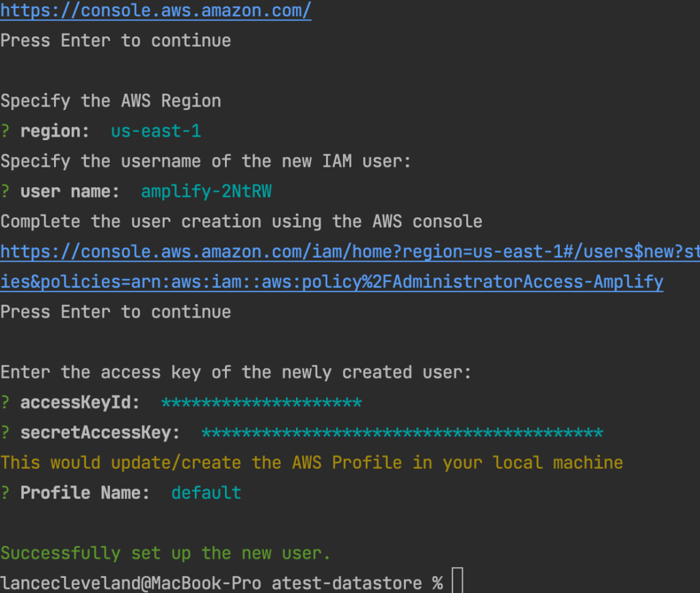Click the 'Profile Name:' label

[x=85, y=493]
